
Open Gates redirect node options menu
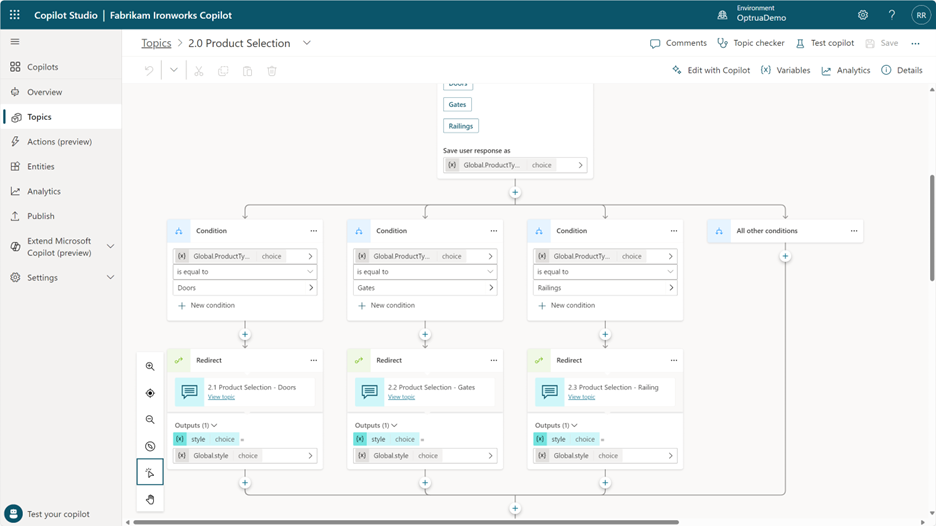tap(494, 360)
